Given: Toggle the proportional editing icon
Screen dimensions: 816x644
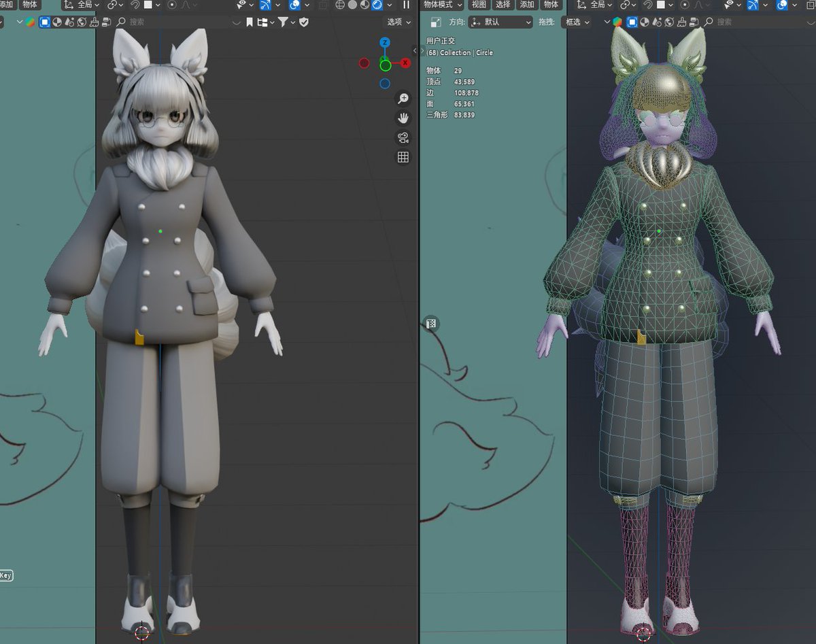Looking at the screenshot, I should [173, 5].
